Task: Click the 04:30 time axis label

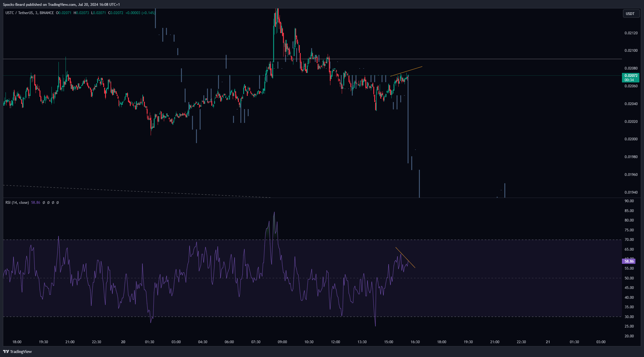Action: tap(203, 342)
